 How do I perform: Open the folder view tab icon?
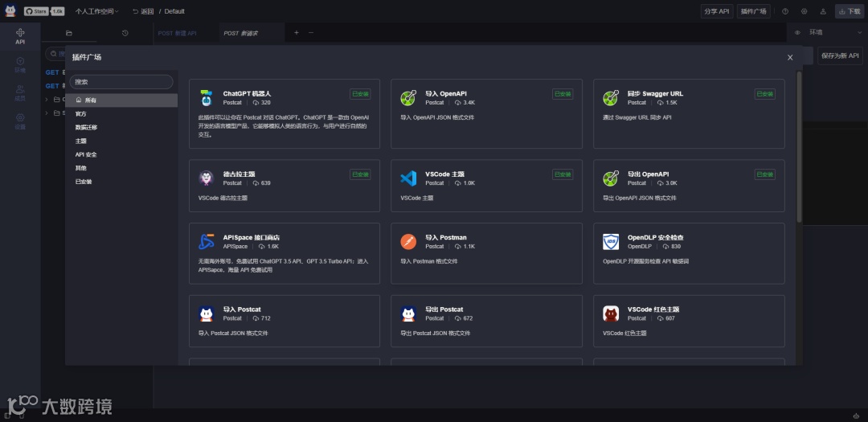pos(68,33)
